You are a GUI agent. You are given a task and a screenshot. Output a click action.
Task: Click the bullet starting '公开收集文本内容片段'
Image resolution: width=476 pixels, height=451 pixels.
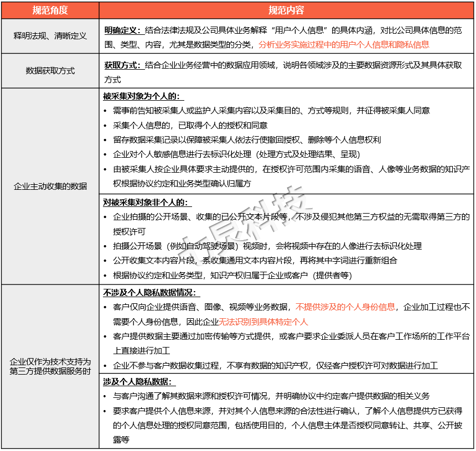[255, 261]
